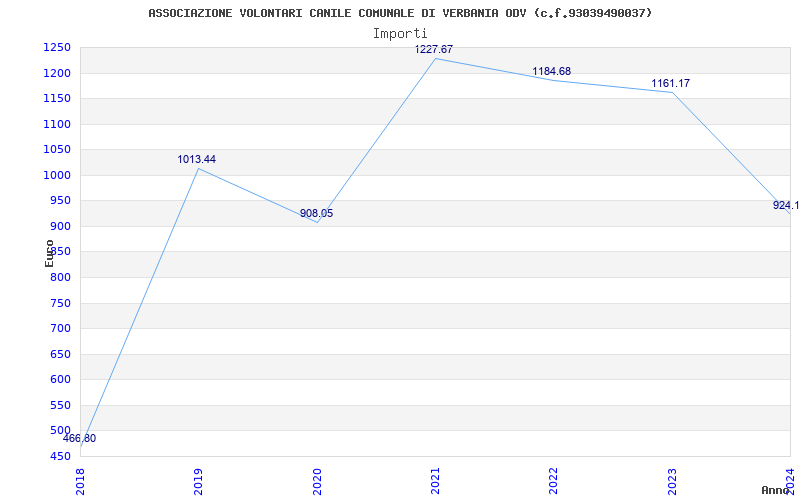Click the 900 y-axis tick label
This screenshot has height=500, width=800.
(60, 227)
